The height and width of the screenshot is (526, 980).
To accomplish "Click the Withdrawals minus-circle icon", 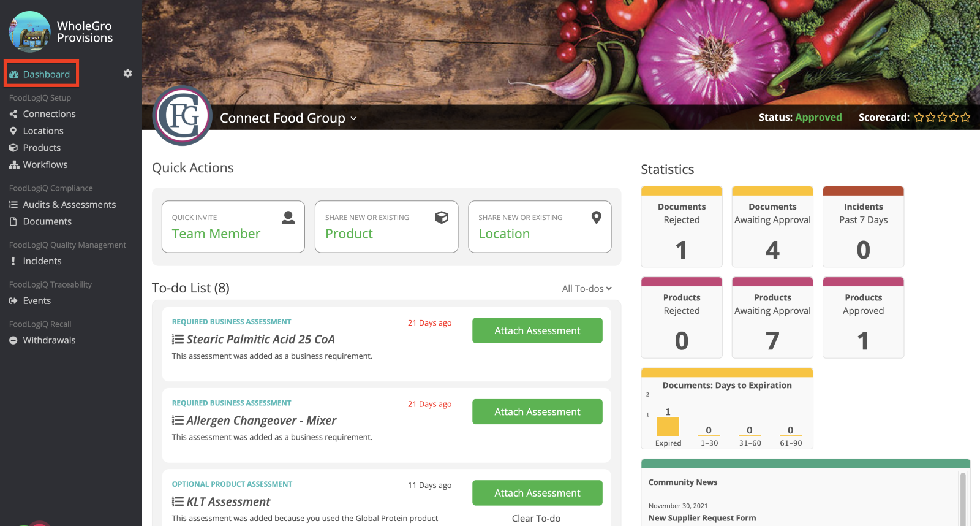I will point(13,340).
